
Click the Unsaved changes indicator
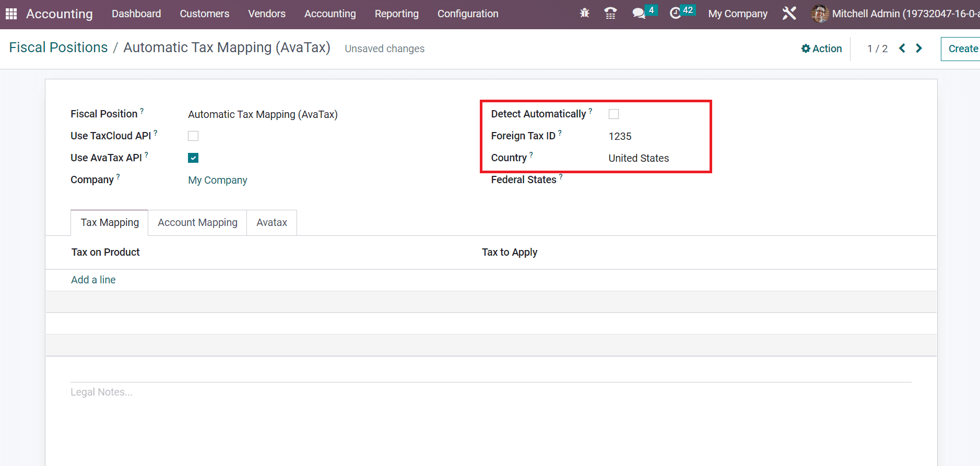coord(385,49)
